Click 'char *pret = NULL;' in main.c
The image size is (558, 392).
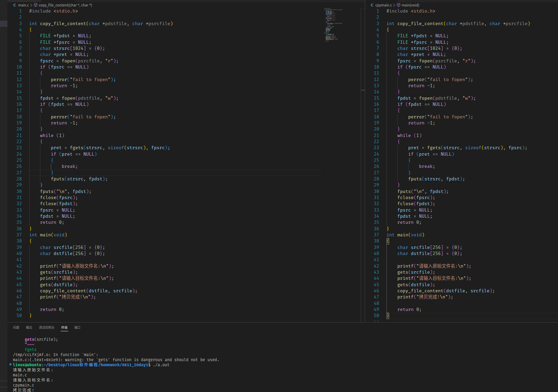(64, 54)
